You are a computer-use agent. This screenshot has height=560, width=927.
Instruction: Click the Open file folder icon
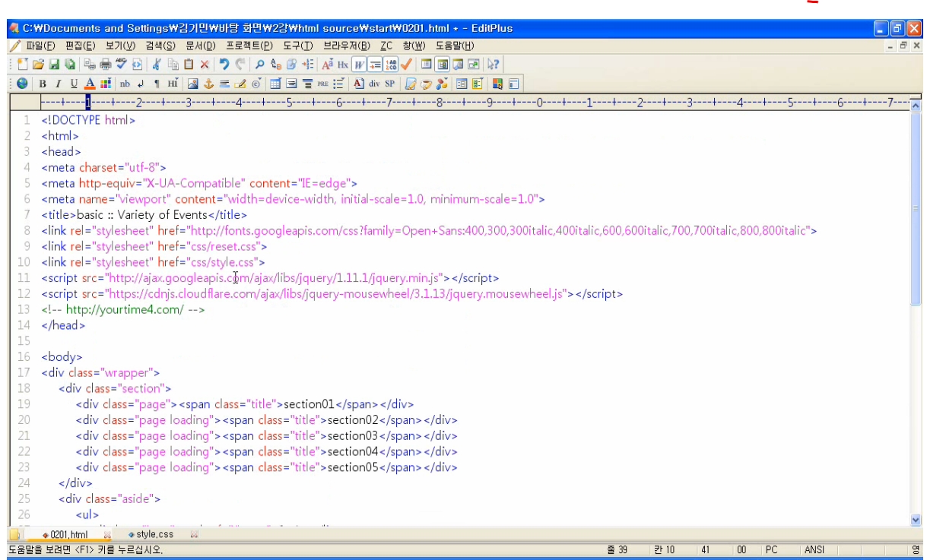pyautogui.click(x=38, y=65)
